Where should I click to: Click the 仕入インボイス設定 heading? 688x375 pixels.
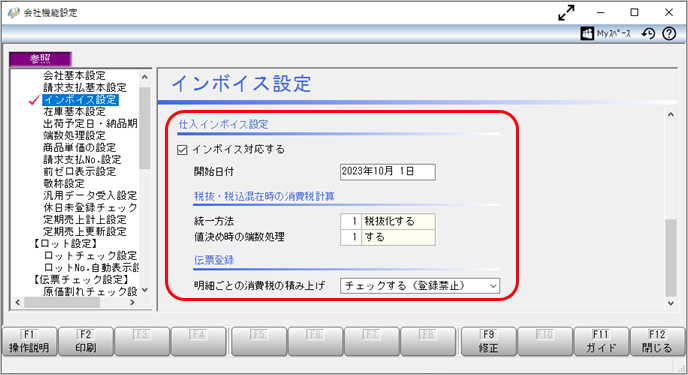[x=223, y=125]
